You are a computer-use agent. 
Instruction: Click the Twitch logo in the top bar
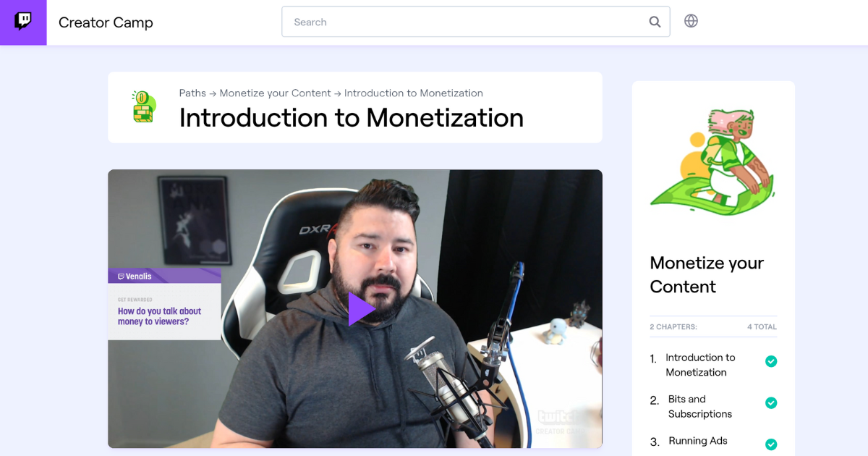pos(22,22)
